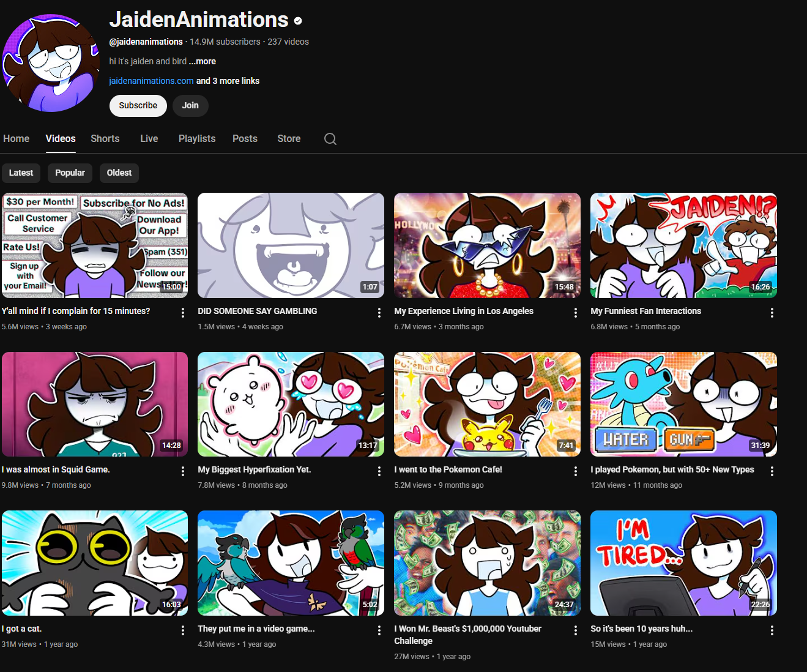This screenshot has height=672, width=807.
Task: Play the '$30 per Month!' complaint video thumbnail
Action: click(95, 245)
